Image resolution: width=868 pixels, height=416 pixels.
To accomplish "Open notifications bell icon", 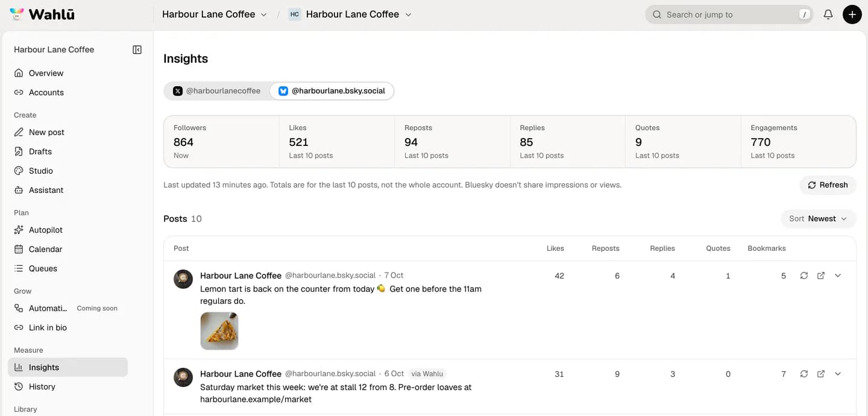I will [828, 14].
